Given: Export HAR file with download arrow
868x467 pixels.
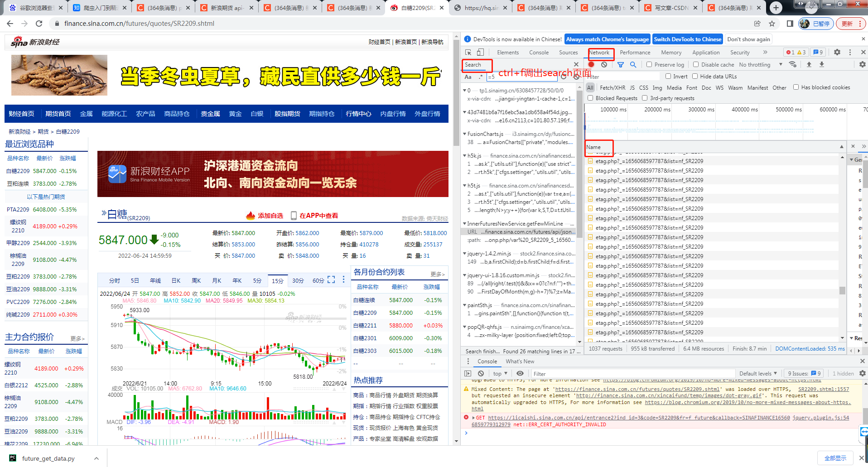Looking at the screenshot, I should (822, 64).
